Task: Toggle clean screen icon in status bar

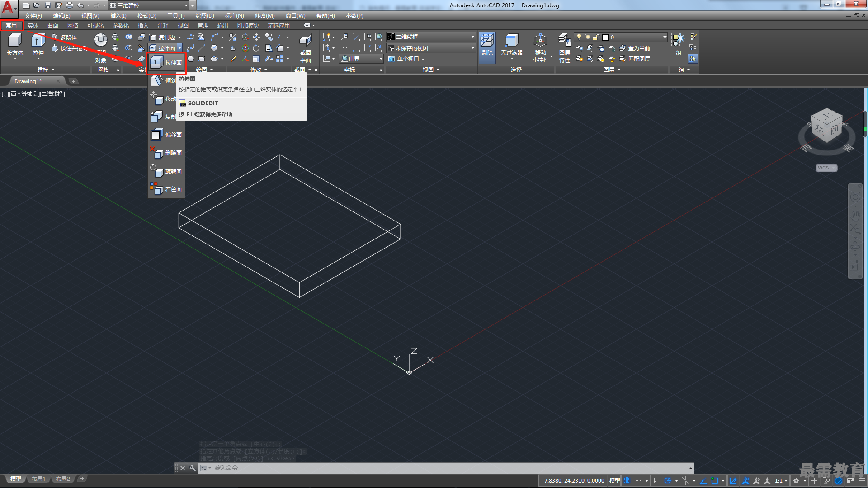Action: pyautogui.click(x=851, y=481)
